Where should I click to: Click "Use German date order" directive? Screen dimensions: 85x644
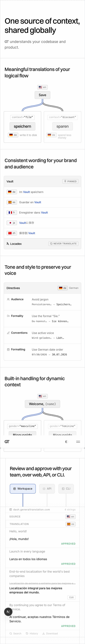pos(48,350)
